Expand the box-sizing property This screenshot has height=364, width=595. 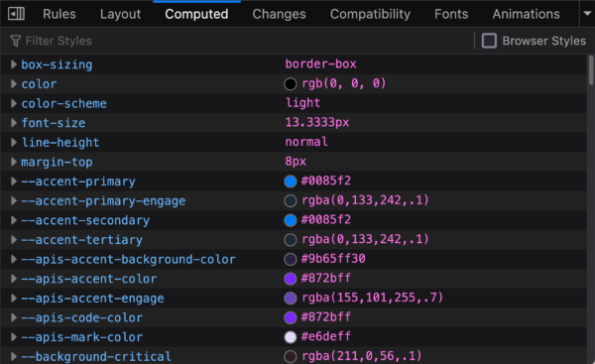(x=14, y=64)
